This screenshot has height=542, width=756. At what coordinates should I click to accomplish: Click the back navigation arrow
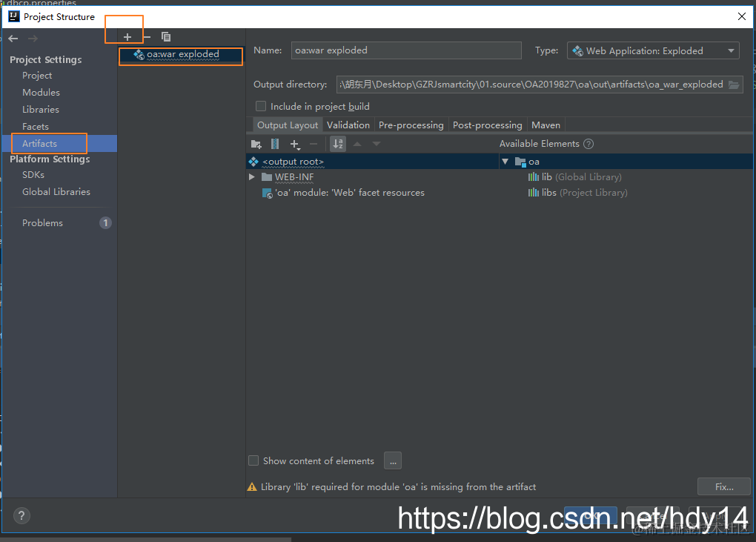[13, 38]
